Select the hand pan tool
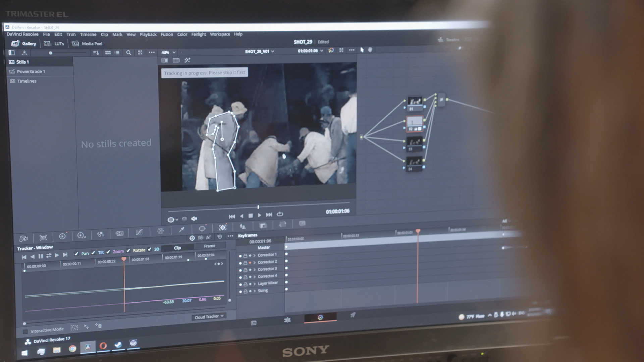 click(370, 50)
